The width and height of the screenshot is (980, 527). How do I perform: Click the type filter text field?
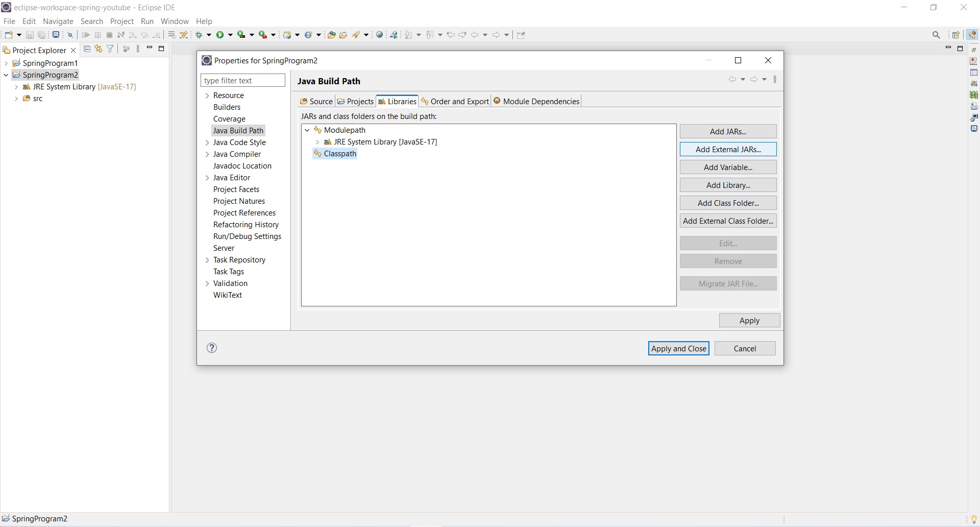pyautogui.click(x=243, y=80)
